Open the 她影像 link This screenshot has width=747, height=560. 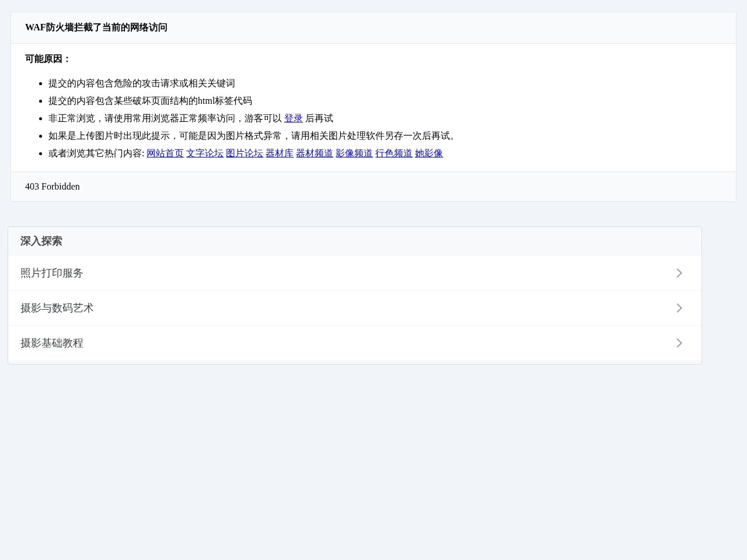pyautogui.click(x=429, y=153)
